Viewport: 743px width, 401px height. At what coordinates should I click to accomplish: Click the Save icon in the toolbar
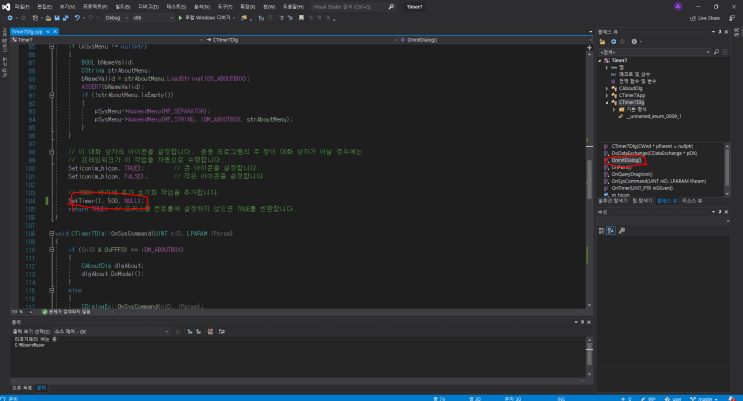pyautogui.click(x=57, y=18)
